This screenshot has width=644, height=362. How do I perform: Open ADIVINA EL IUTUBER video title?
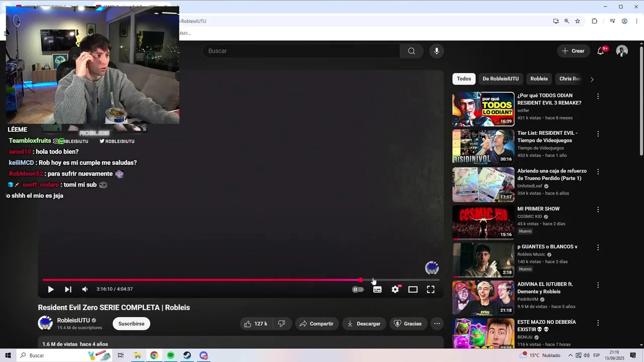coord(545,288)
